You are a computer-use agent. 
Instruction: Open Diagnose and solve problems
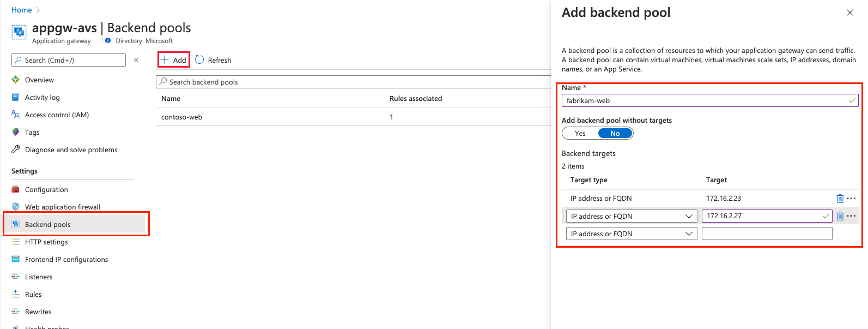[71, 149]
